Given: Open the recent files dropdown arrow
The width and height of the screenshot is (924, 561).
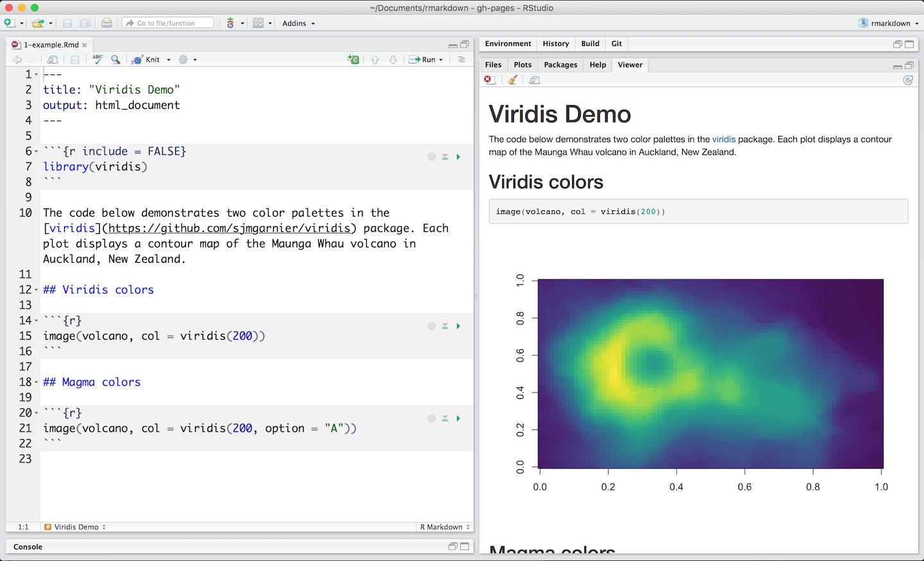Looking at the screenshot, I should (51, 24).
